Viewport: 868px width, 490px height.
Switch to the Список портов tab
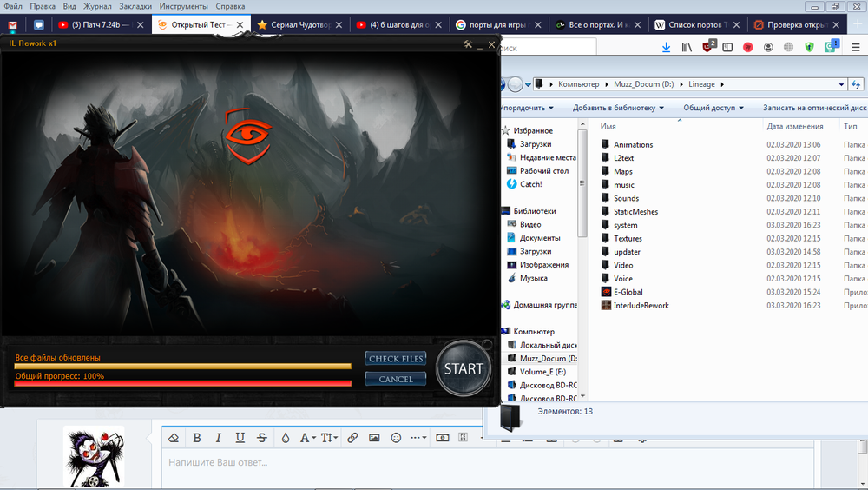coord(694,25)
